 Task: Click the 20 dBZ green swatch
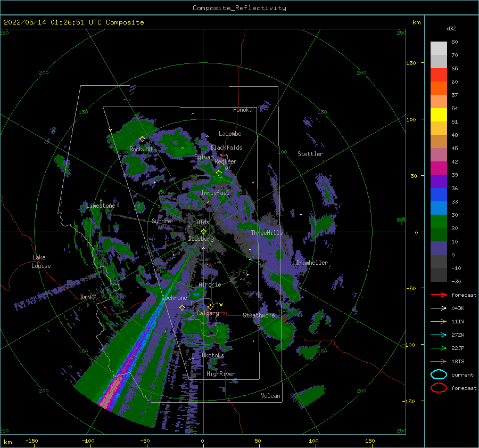tap(439, 221)
